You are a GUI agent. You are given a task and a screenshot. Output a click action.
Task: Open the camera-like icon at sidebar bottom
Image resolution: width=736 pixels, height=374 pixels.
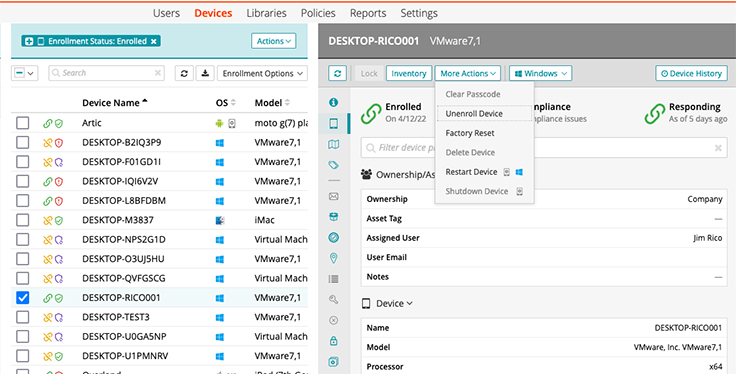point(334,361)
